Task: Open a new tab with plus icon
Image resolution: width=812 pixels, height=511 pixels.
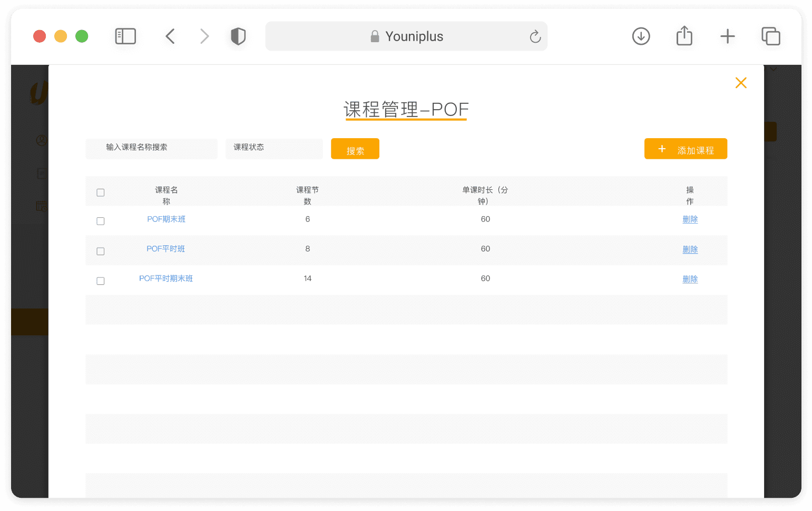Action: [727, 36]
